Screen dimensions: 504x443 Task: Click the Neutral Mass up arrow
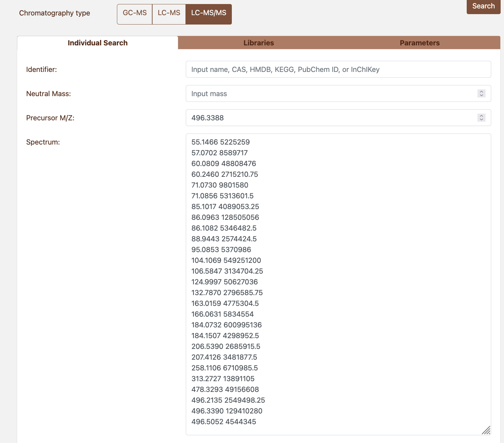click(481, 92)
